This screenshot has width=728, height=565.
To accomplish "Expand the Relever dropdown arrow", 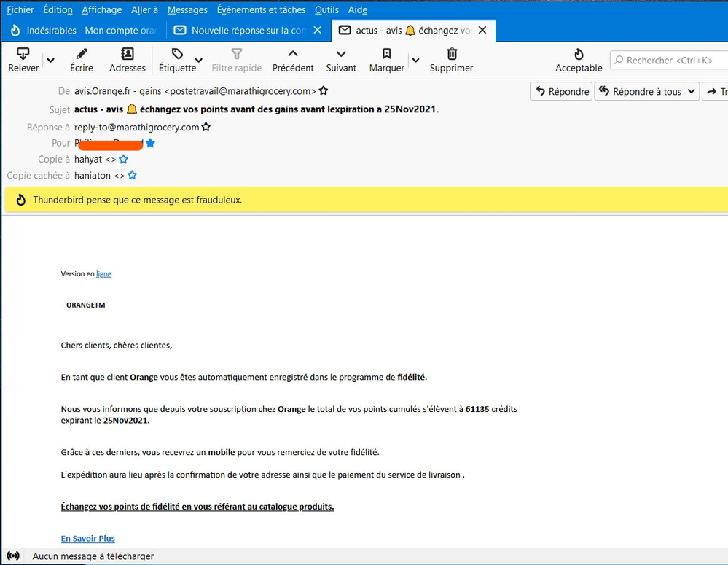I will (50, 61).
